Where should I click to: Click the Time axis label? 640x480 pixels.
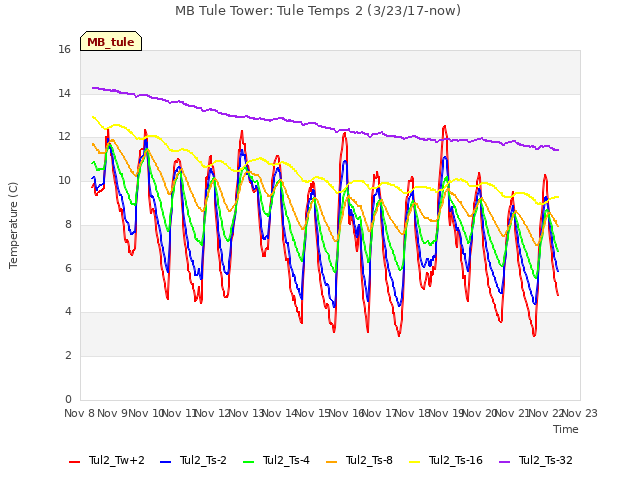tap(566, 429)
